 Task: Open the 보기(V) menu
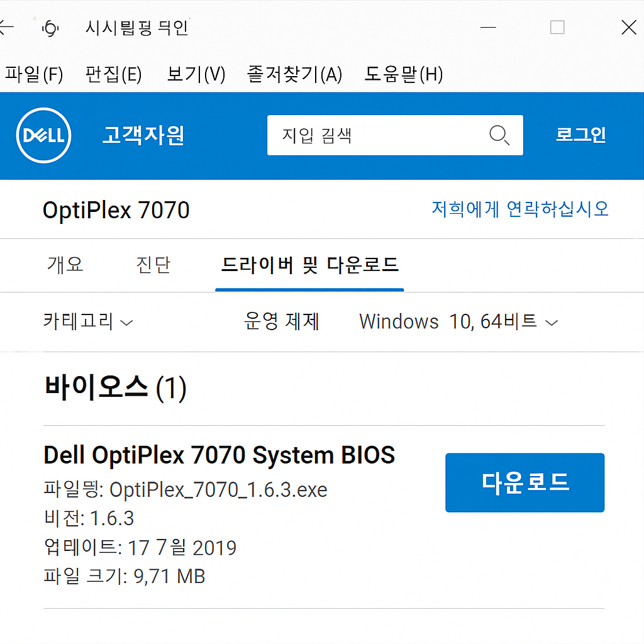click(x=196, y=74)
